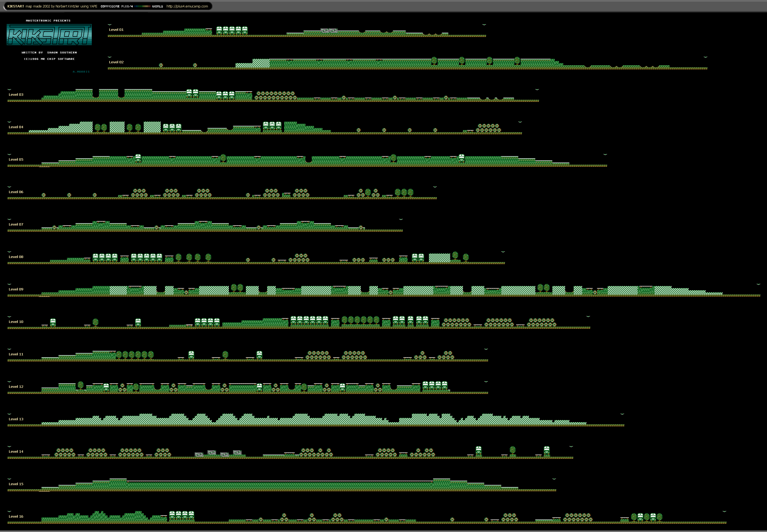Click the 'Level 12' label
This screenshot has height=532, width=767.
coord(16,387)
